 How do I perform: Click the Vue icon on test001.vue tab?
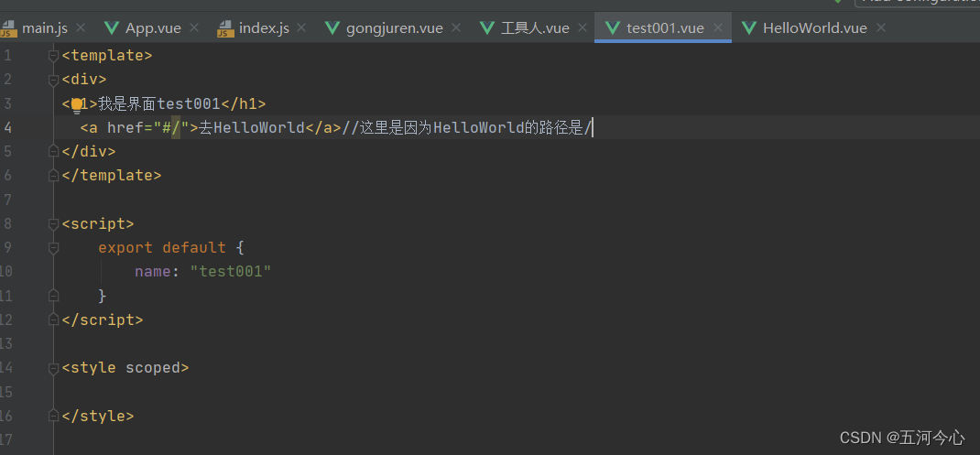click(613, 28)
